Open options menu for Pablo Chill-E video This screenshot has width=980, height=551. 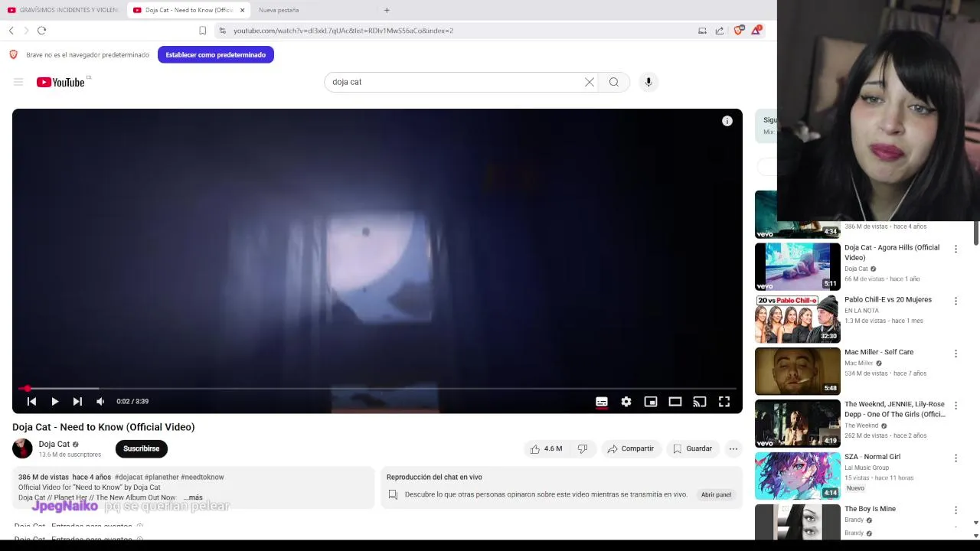(x=955, y=301)
